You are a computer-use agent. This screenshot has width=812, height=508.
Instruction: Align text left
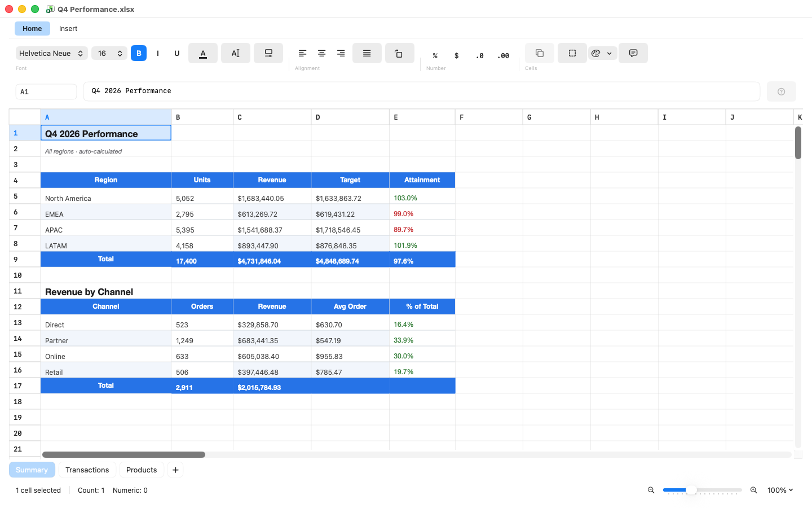point(303,53)
